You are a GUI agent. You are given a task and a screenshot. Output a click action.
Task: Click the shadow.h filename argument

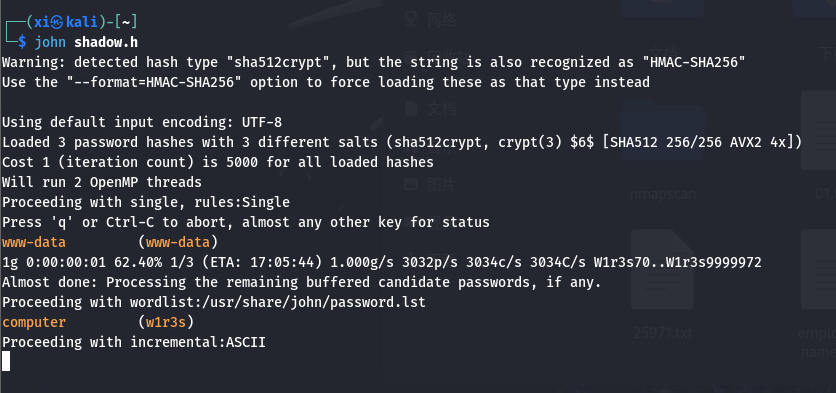click(106, 42)
